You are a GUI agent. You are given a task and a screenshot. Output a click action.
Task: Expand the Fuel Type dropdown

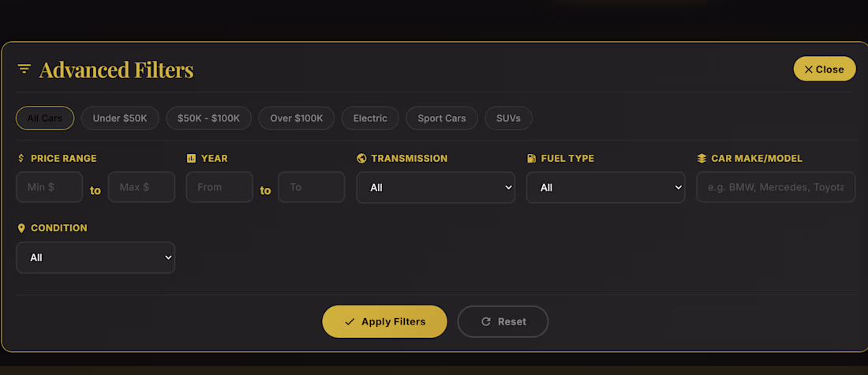[x=605, y=187]
